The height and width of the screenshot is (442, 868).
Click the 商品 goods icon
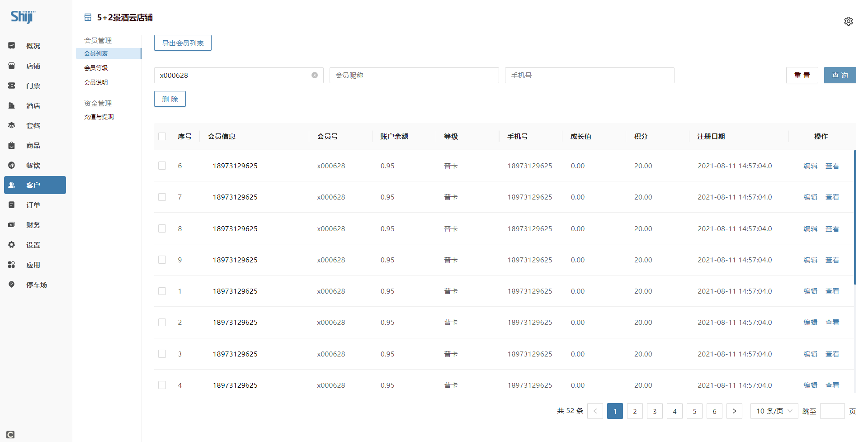(x=12, y=145)
